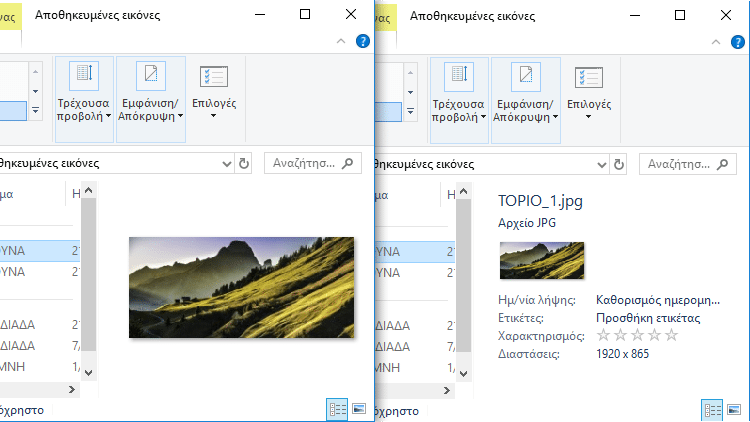Click the landscape preview image in left window
The image size is (750, 422).
click(242, 287)
